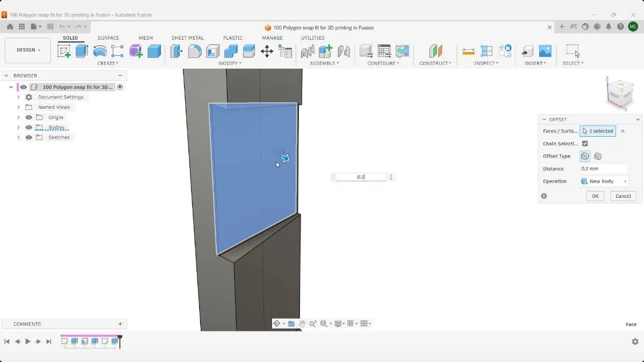Viewport: 644px width, 362px height.
Task: Click the New Component icon in Assemble
Action: [x=325, y=51]
